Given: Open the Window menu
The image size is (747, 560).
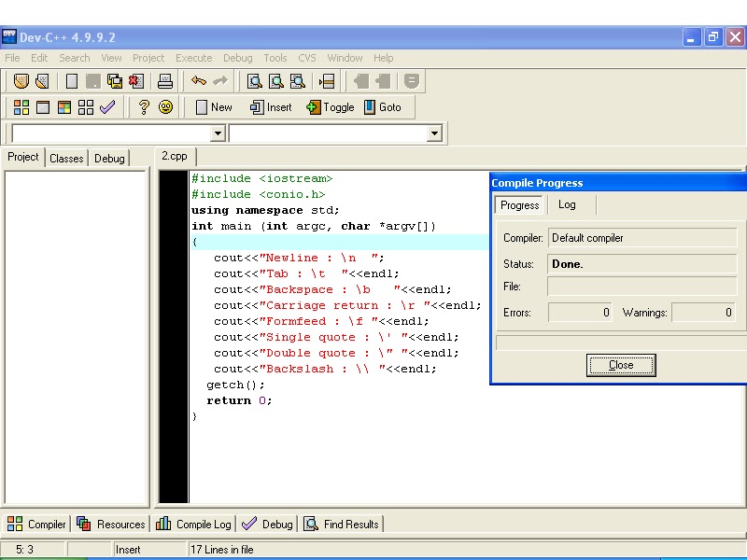Looking at the screenshot, I should pyautogui.click(x=345, y=58).
